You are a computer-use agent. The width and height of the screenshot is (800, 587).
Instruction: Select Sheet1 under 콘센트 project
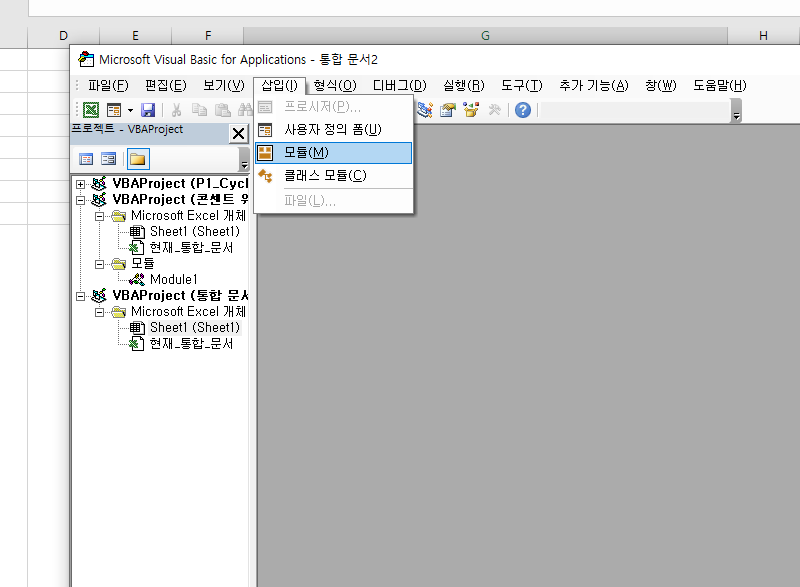click(x=194, y=232)
